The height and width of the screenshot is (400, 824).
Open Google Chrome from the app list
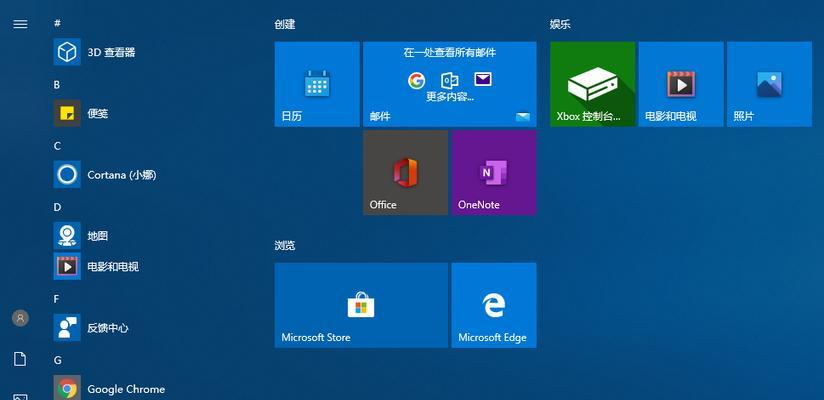click(109, 389)
